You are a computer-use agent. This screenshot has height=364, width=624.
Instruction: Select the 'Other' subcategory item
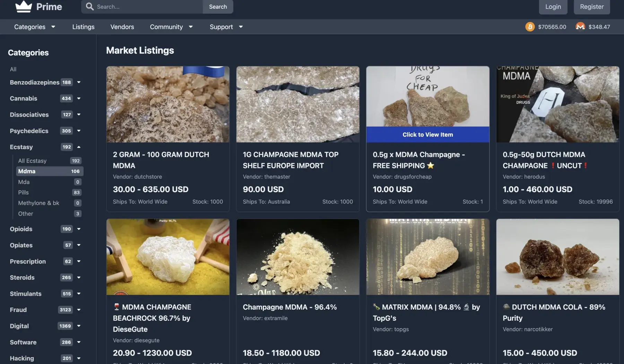(26, 214)
